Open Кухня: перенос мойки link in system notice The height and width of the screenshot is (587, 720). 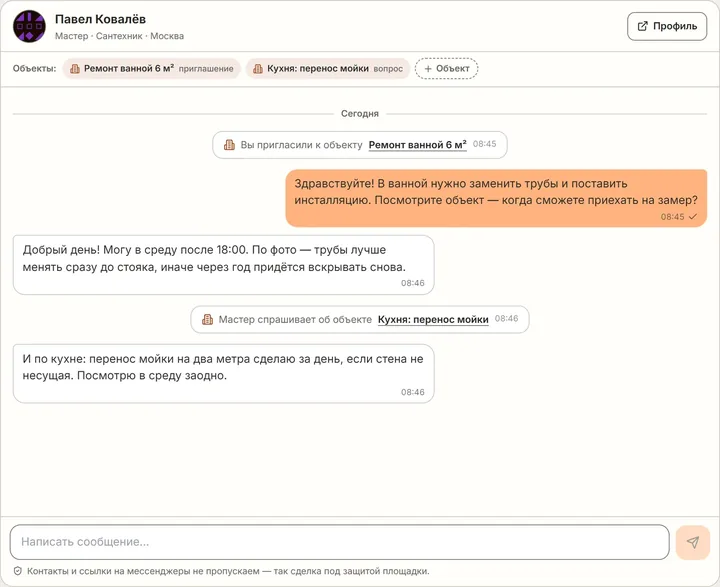[433, 319]
